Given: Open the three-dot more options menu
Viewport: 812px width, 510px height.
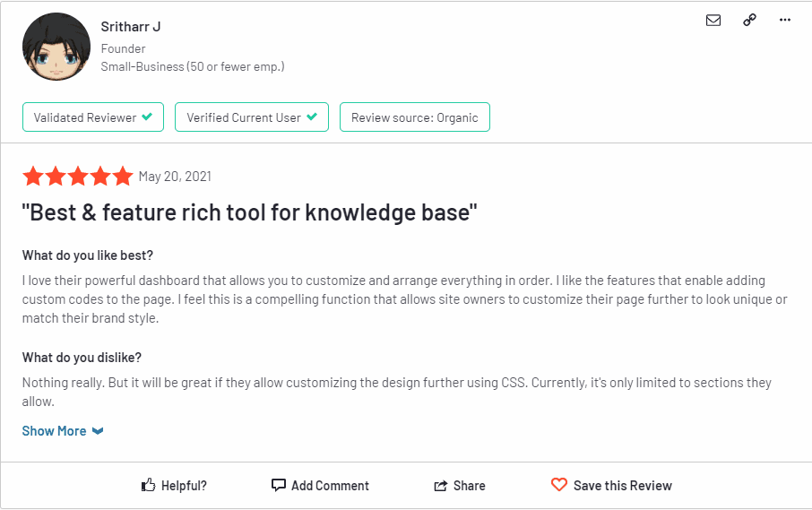Looking at the screenshot, I should coord(785,21).
